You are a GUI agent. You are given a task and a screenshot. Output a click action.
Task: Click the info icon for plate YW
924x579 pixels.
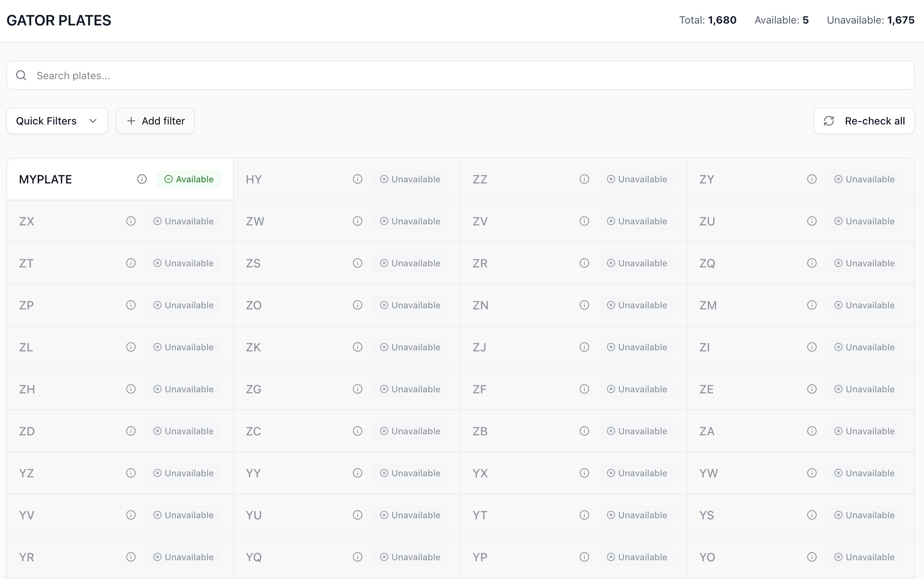[811, 473]
